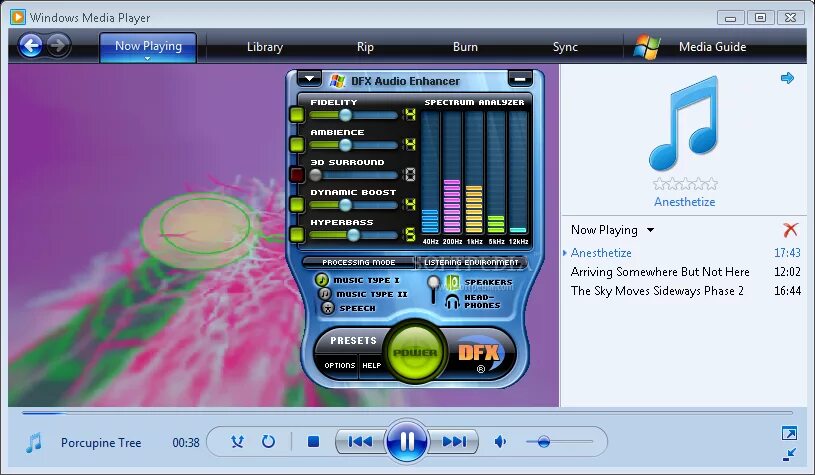Expand the Now Playing playlist dropdown
The image size is (815, 475).
(650, 230)
